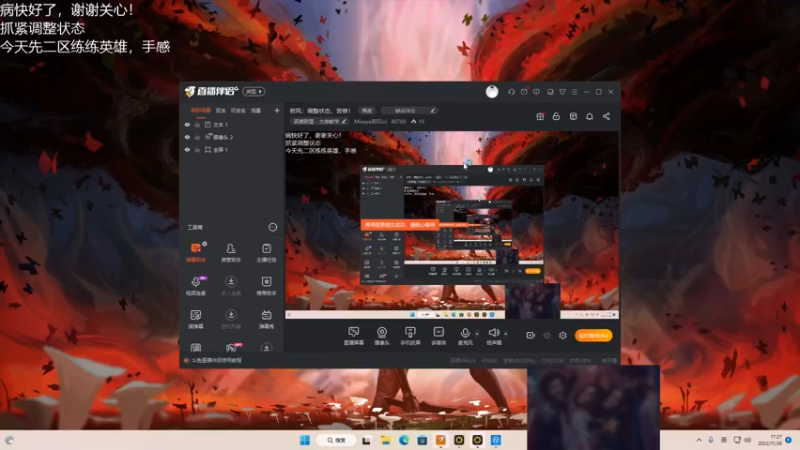
Task: Open the mode pill beside 直播伴侣 logo
Action: click(253, 91)
